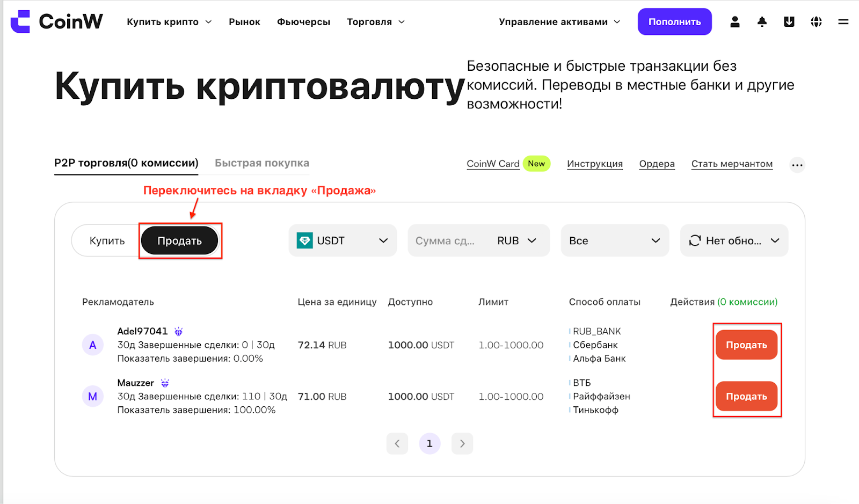The height and width of the screenshot is (504, 859).
Task: Click the app download icon in header
Action: (x=789, y=21)
